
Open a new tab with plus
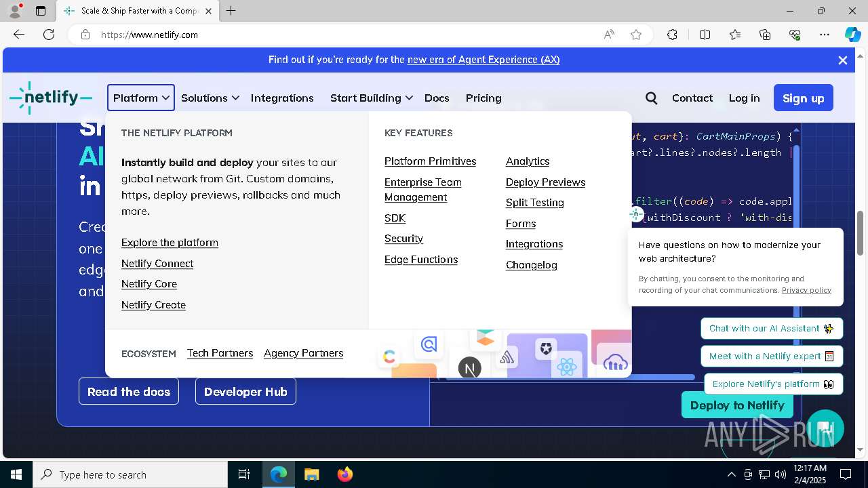[231, 11]
